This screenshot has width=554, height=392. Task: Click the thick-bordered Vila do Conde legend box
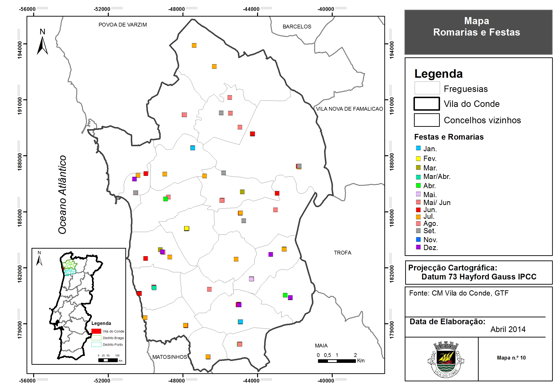[427, 104]
